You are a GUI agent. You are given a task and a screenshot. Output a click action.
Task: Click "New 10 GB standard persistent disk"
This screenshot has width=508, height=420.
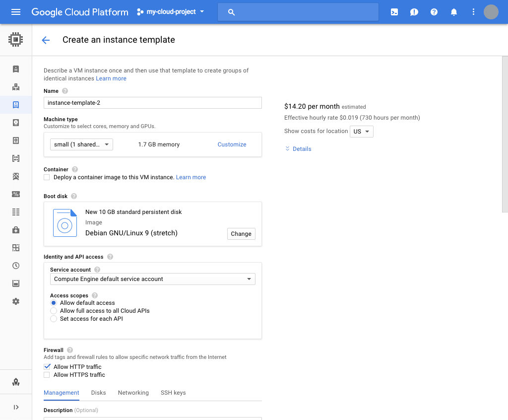click(x=133, y=212)
